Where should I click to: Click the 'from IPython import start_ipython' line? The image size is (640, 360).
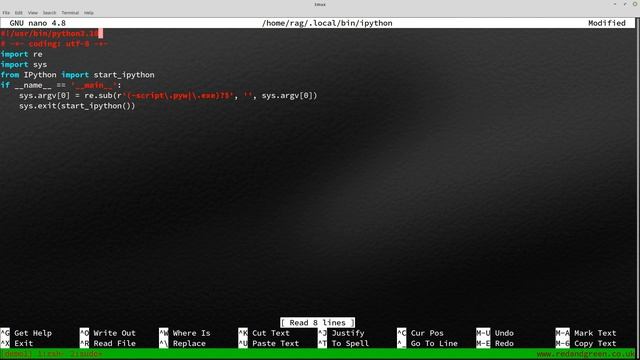[x=78, y=75]
